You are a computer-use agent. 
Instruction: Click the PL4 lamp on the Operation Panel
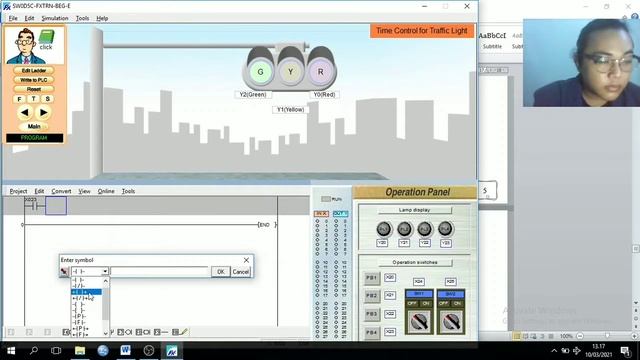coord(445,229)
